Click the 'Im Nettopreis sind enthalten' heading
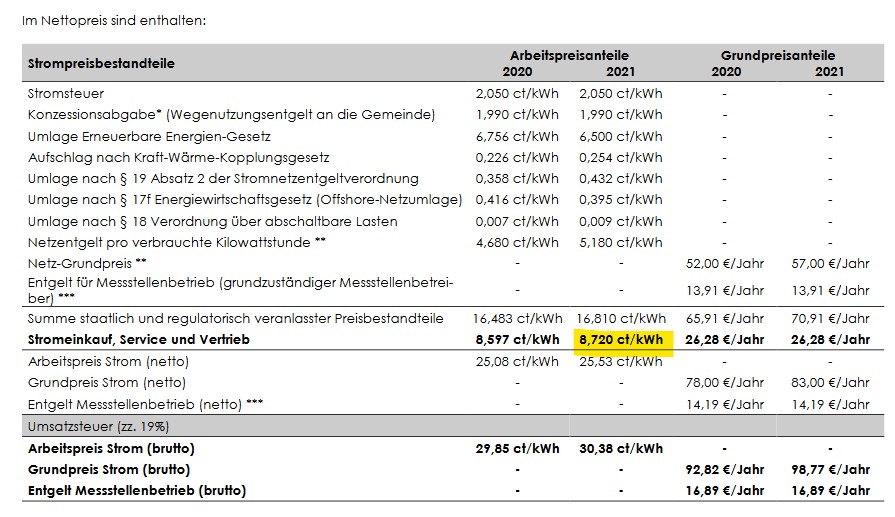 pos(114,19)
